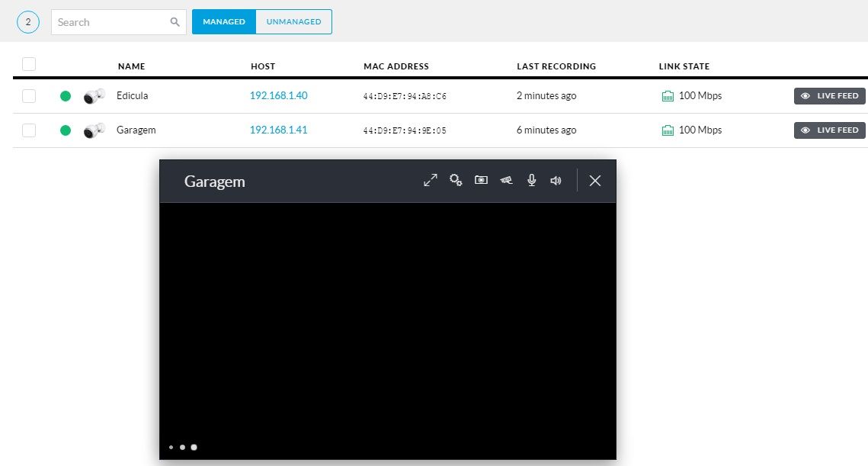Image resolution: width=868 pixels, height=466 pixels.
Task: Select the Edicula row checkbox
Action: tap(29, 96)
